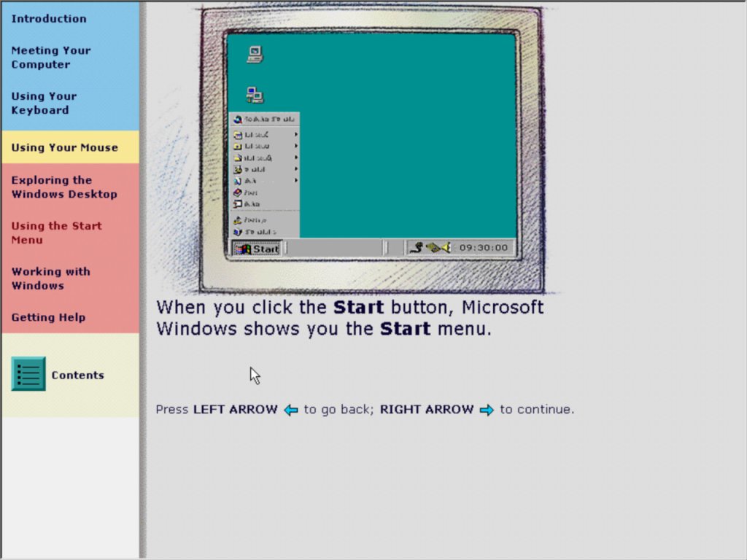Open the Using Your Mouse section
The image size is (747, 560).
(x=64, y=147)
